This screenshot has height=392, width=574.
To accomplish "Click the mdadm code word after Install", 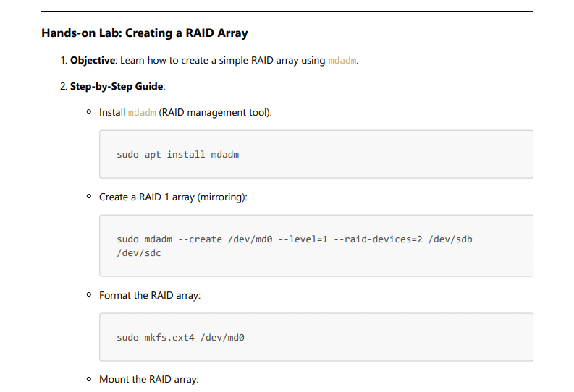I will click(142, 112).
